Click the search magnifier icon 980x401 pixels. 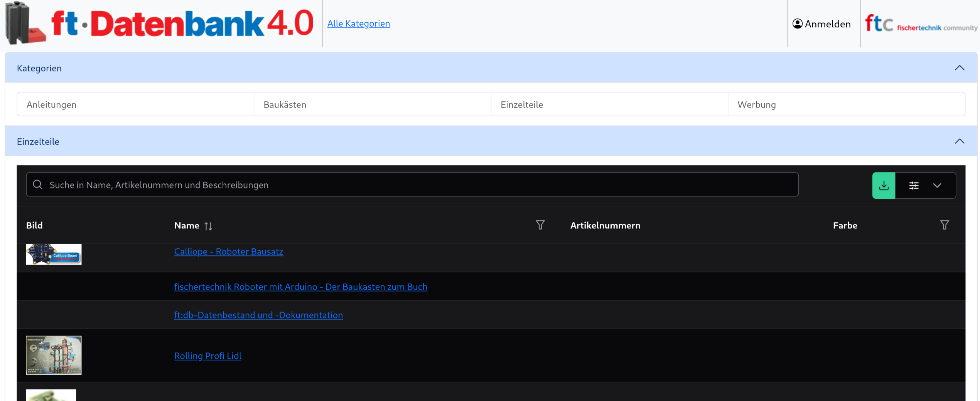(37, 185)
